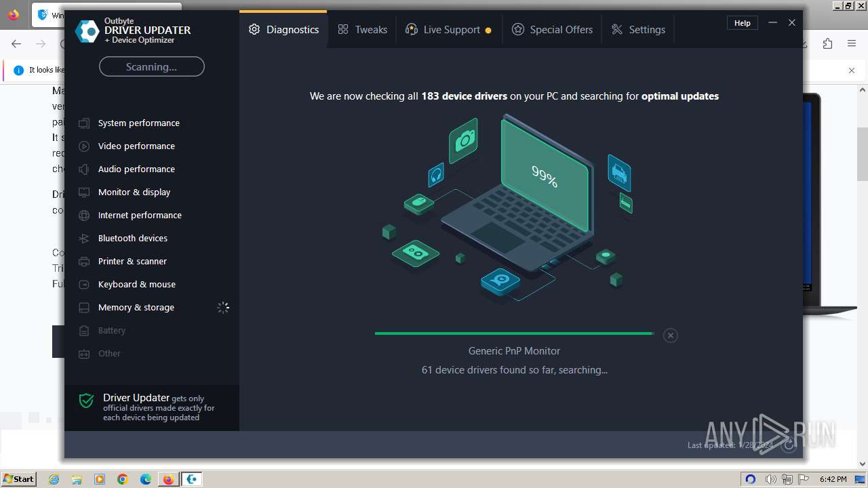The height and width of the screenshot is (488, 868).
Task: Click the Internet performance globe icon
Action: pyautogui.click(x=84, y=216)
